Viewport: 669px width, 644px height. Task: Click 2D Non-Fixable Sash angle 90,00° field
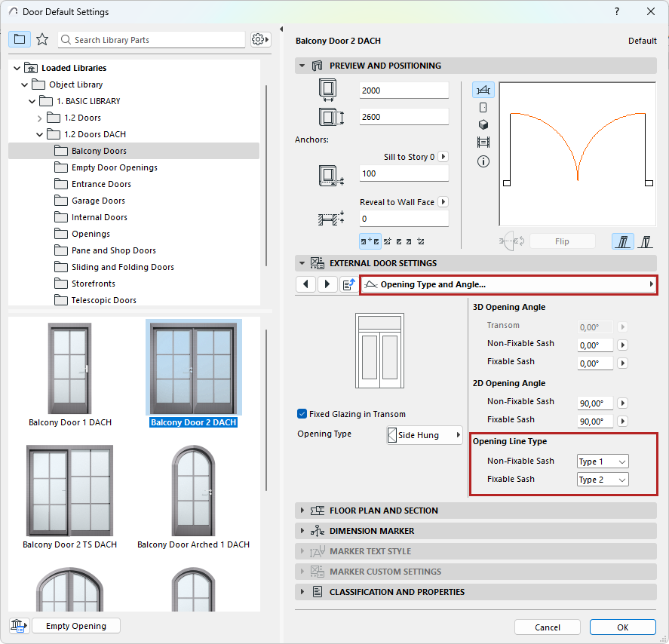click(x=595, y=403)
